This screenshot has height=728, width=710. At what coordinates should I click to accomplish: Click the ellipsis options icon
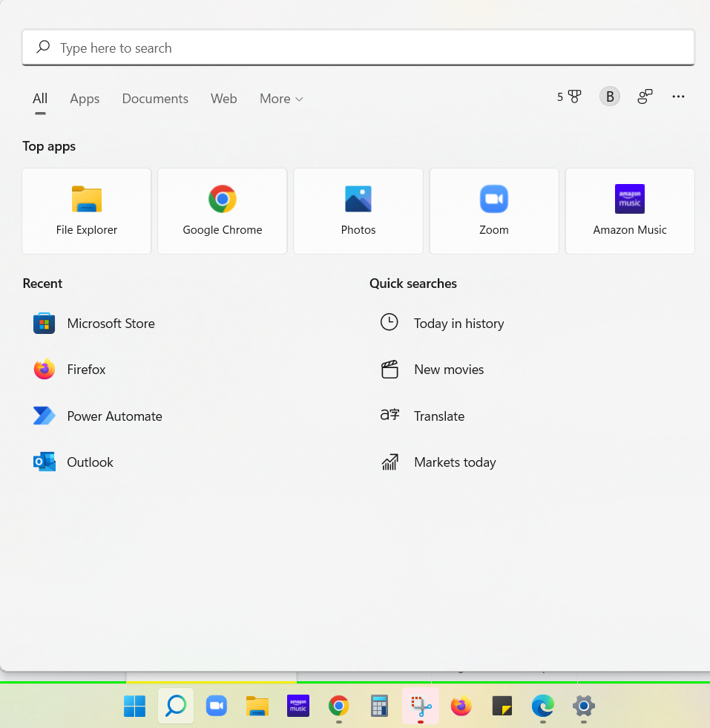coord(678,96)
